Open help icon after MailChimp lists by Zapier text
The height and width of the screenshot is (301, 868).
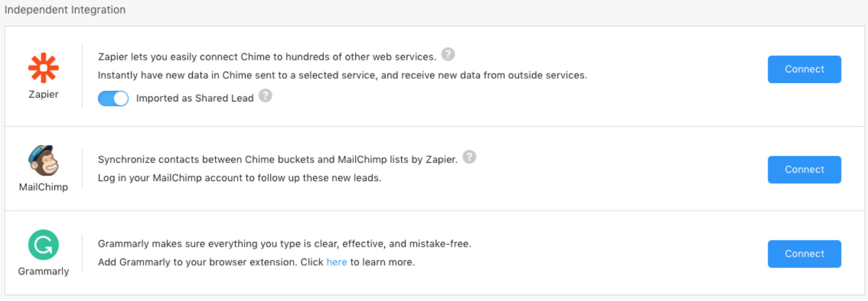pyautogui.click(x=469, y=157)
